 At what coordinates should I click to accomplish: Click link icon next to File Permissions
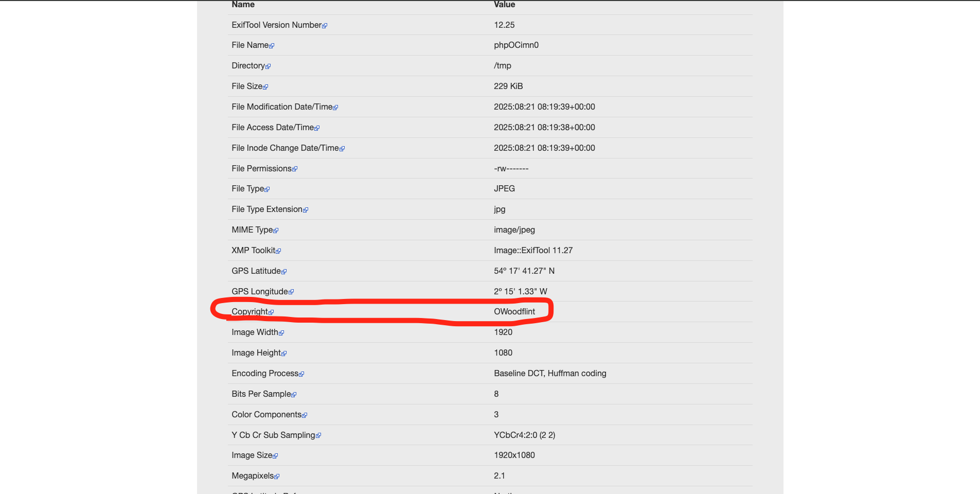pyautogui.click(x=295, y=169)
